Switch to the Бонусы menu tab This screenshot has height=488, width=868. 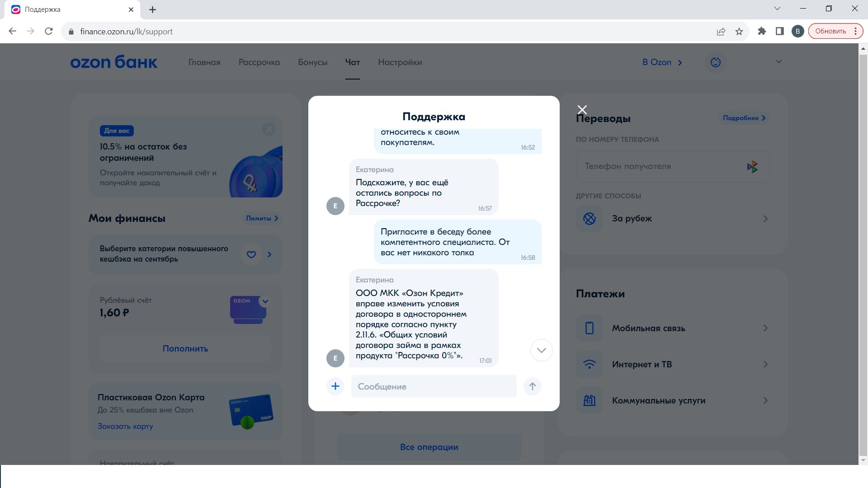(312, 62)
